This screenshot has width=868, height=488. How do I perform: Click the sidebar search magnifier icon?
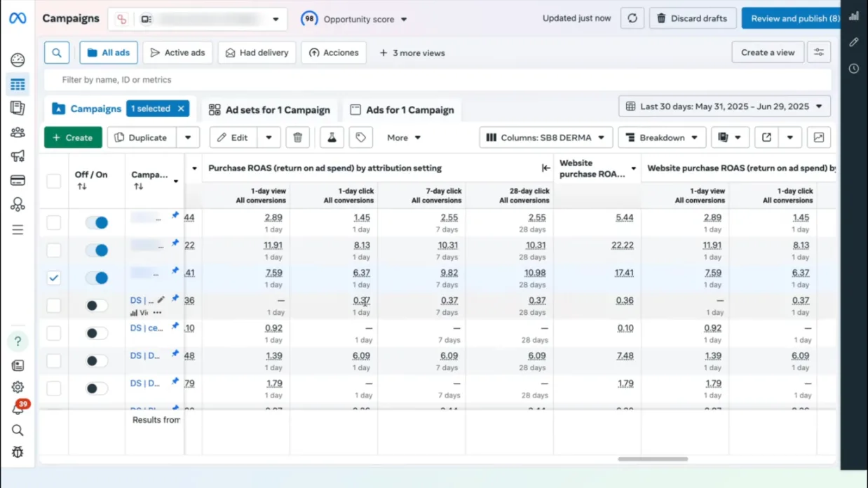pyautogui.click(x=18, y=431)
